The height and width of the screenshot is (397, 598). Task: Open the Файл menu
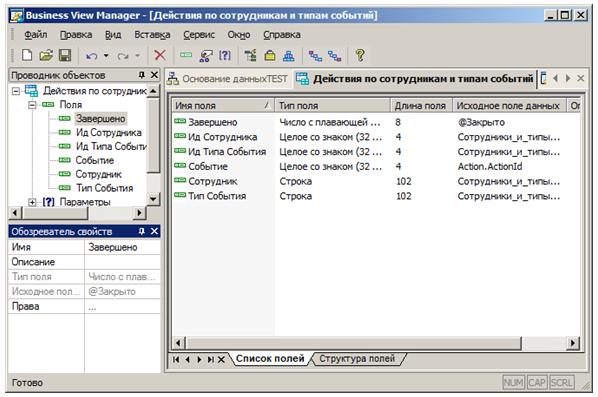tap(36, 35)
